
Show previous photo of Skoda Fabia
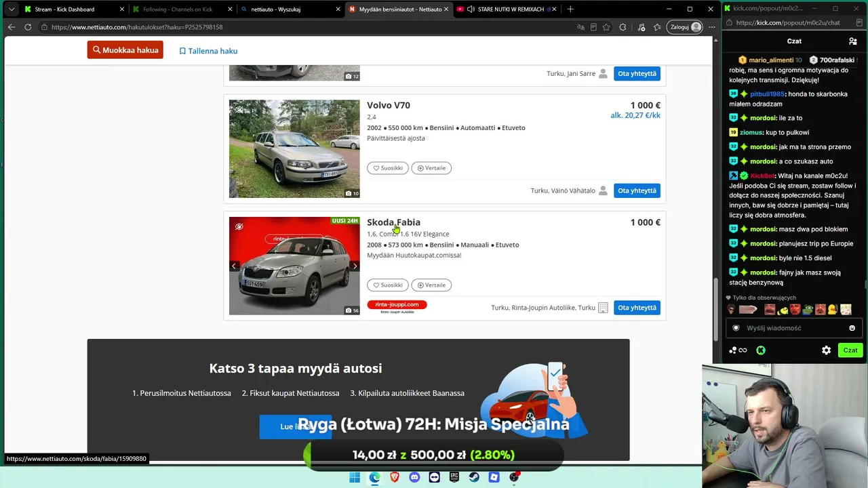click(234, 266)
